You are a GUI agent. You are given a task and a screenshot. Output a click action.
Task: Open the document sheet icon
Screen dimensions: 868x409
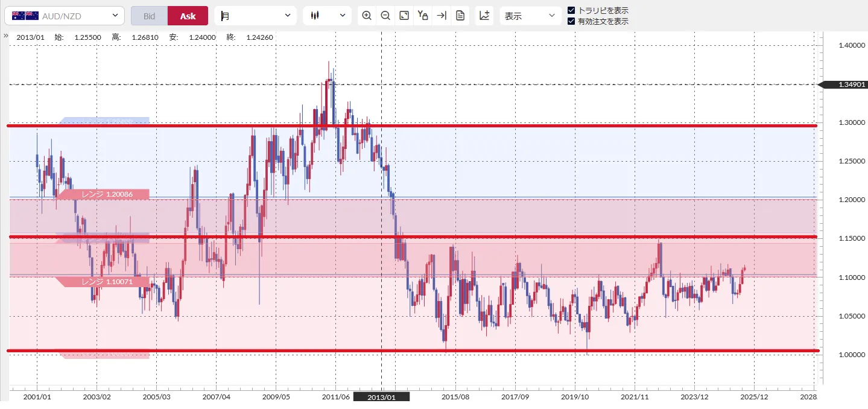[x=460, y=16]
